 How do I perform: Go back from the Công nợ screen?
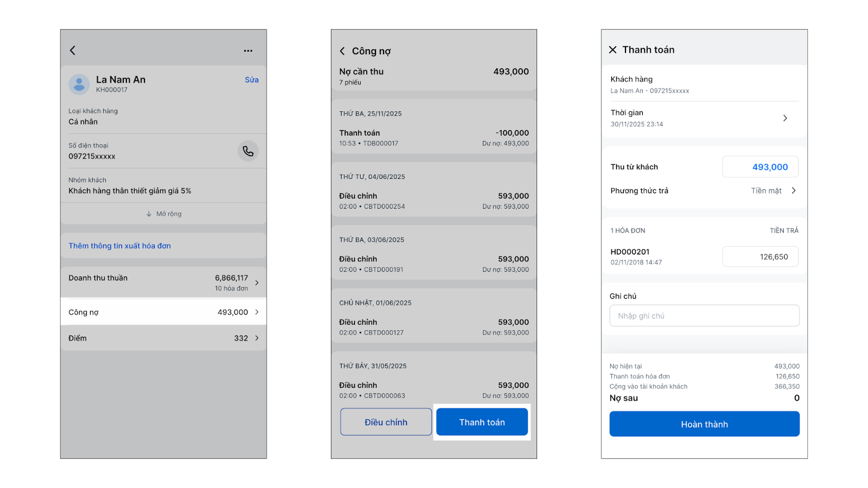[x=342, y=51]
